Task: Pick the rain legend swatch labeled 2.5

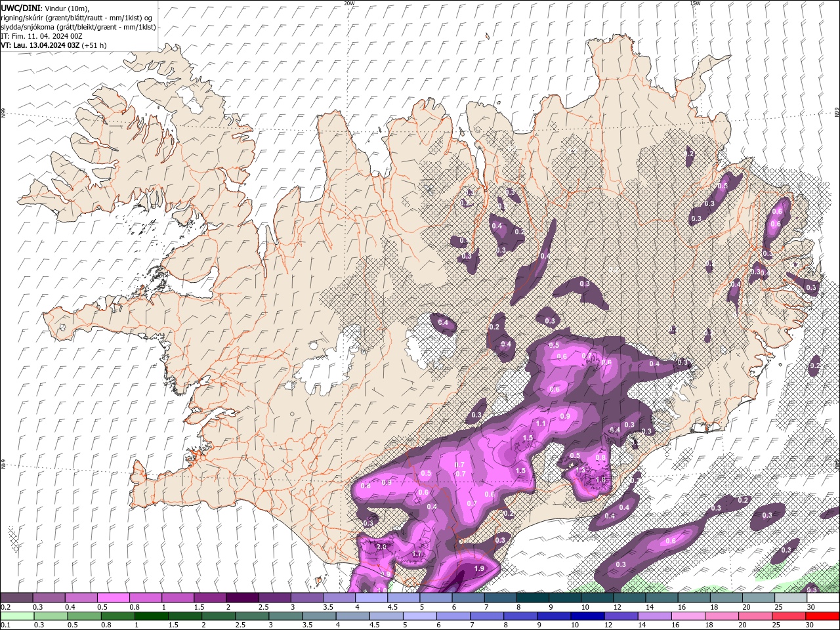Action: tap(251, 616)
